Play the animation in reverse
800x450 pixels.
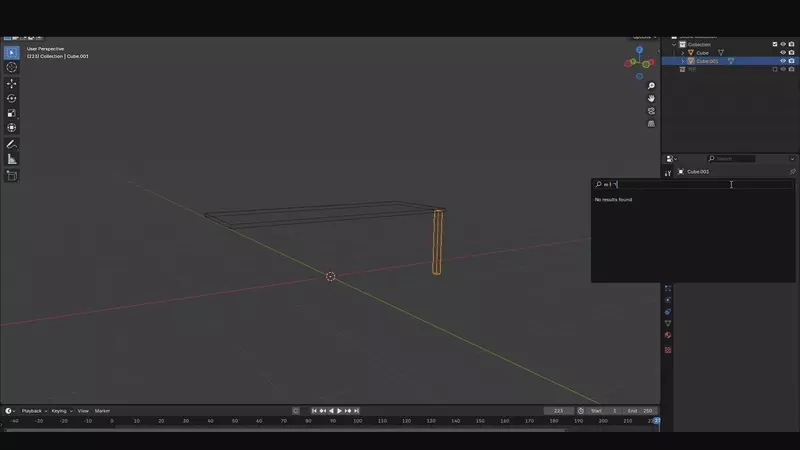[331, 411]
